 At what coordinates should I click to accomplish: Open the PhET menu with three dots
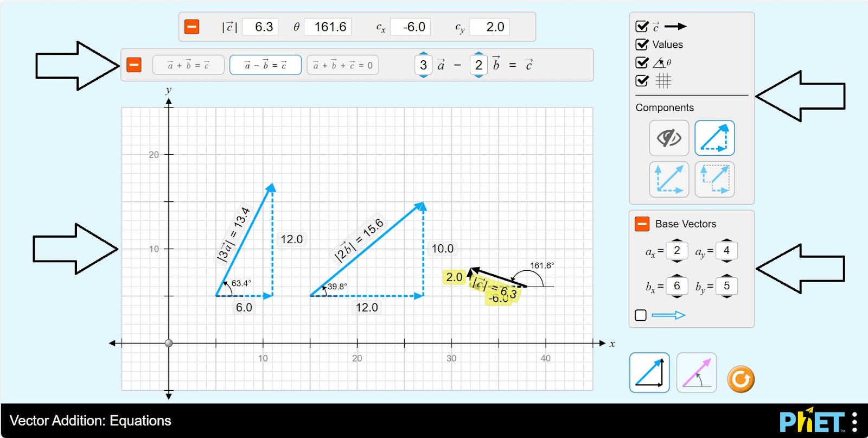[855, 422]
